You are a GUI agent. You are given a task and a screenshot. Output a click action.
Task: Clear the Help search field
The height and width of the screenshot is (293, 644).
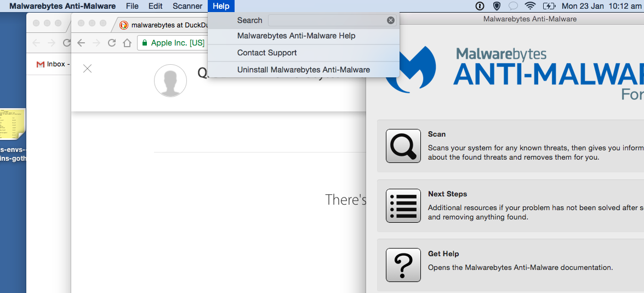tap(391, 20)
